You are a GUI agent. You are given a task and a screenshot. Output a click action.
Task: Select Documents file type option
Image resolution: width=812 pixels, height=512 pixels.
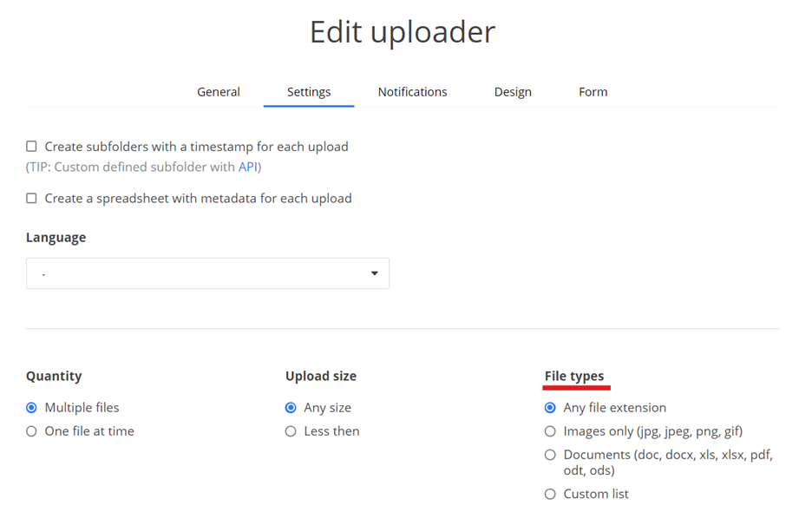pyautogui.click(x=550, y=455)
